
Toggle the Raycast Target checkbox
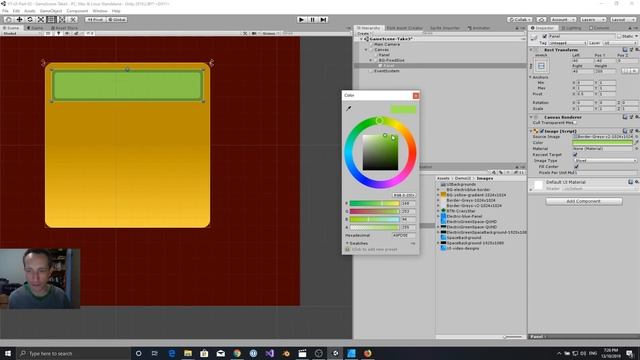pyautogui.click(x=575, y=155)
